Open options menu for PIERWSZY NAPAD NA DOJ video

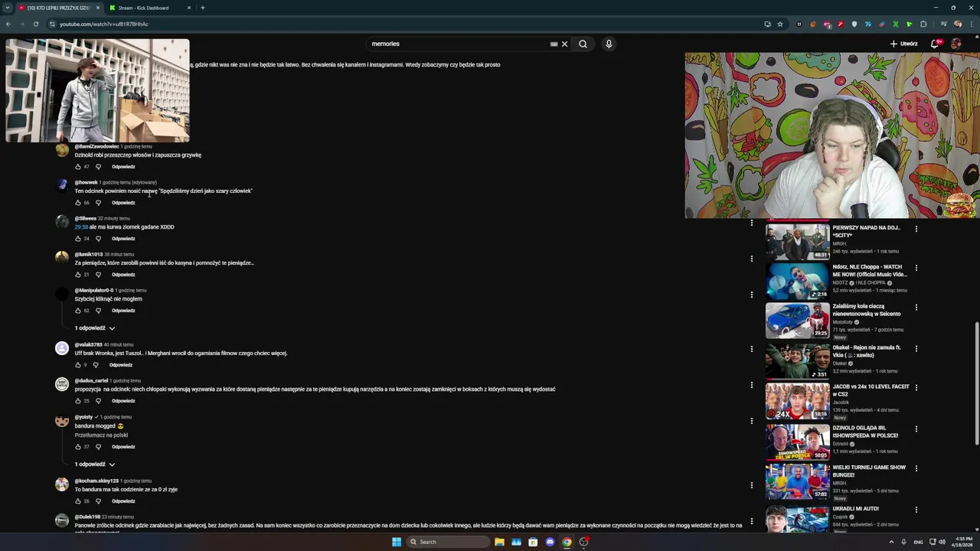(916, 229)
